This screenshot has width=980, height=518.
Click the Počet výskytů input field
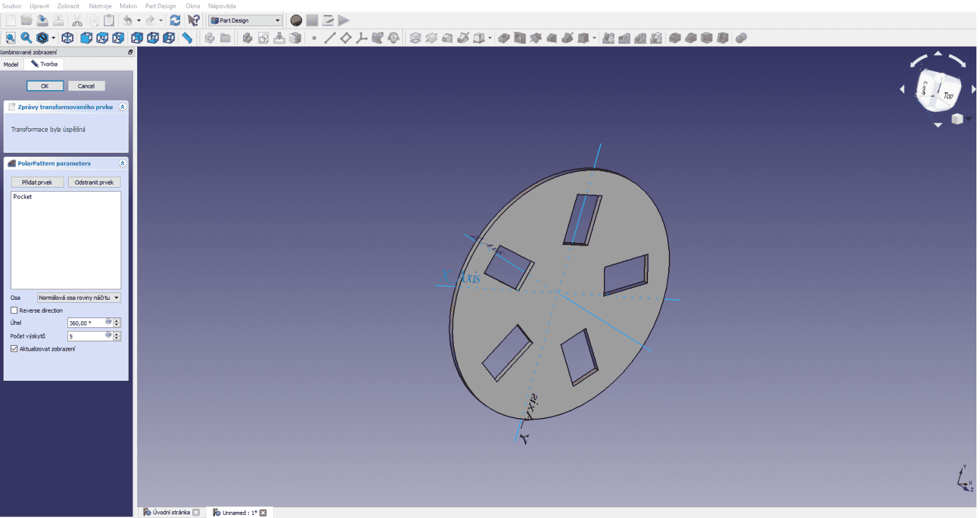point(86,336)
